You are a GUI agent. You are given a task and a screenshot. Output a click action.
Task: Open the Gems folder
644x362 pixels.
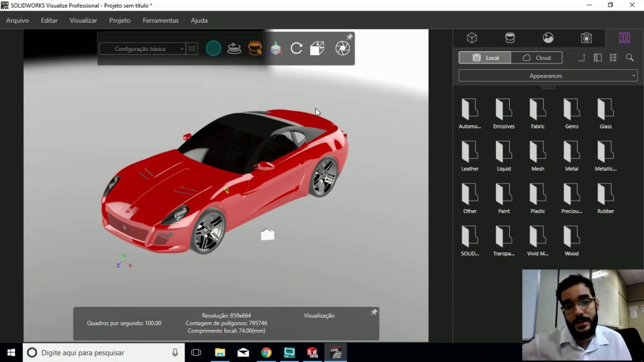[572, 114]
